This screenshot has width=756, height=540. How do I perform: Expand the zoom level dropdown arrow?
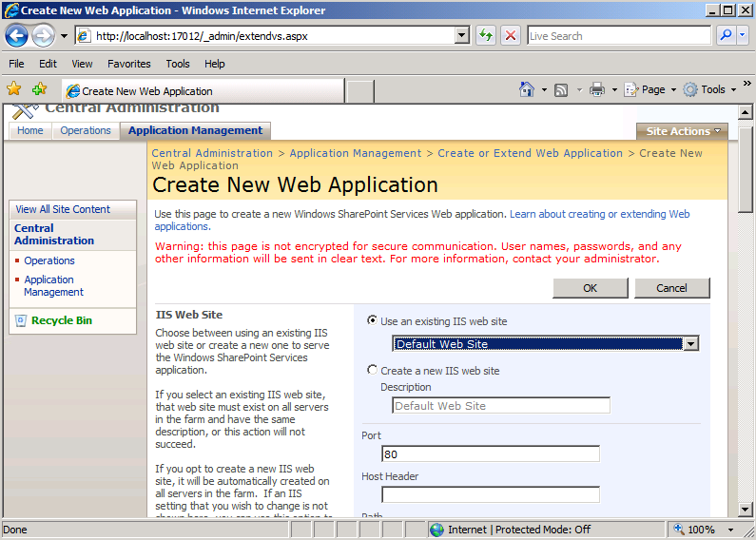[x=731, y=530]
